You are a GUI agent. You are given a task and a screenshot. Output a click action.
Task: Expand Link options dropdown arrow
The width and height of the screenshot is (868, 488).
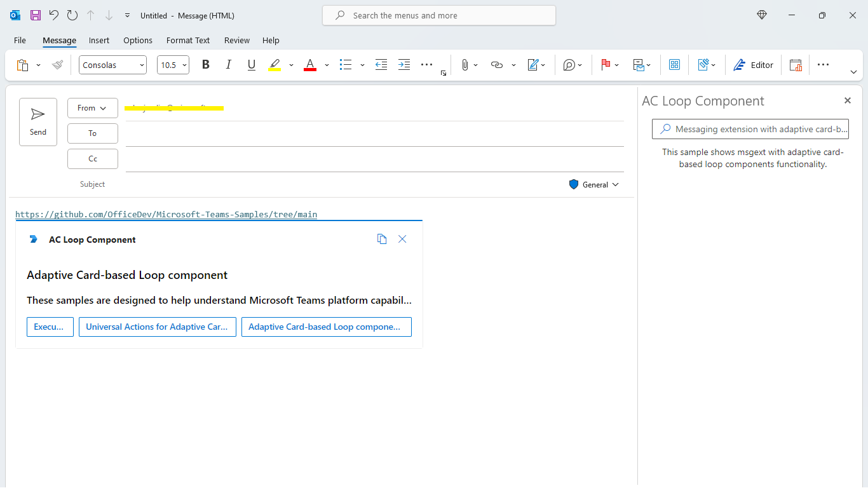(x=513, y=65)
